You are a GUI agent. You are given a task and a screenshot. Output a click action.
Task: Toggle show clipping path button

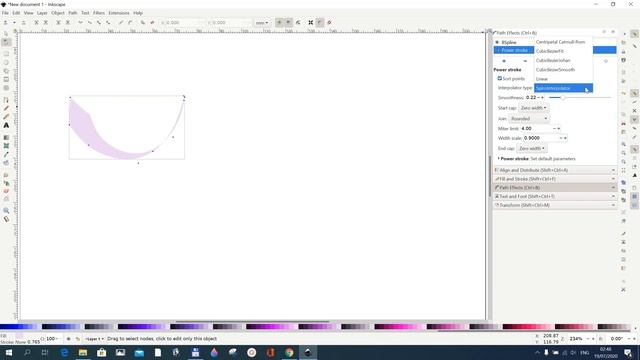[279, 22]
